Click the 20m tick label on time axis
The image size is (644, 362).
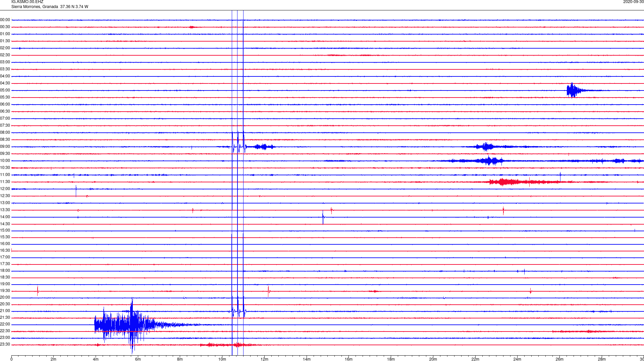pyautogui.click(x=433, y=359)
